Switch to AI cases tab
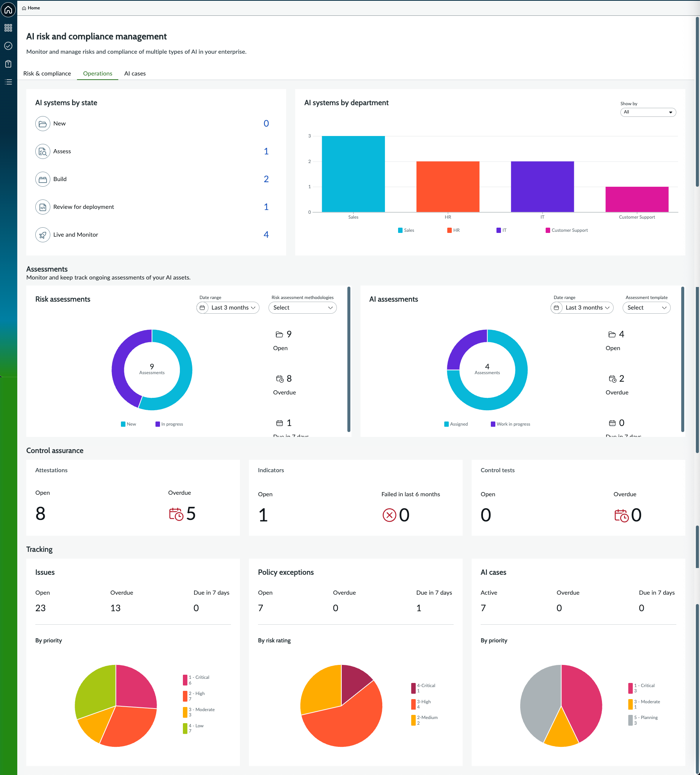The width and height of the screenshot is (700, 775). click(135, 73)
